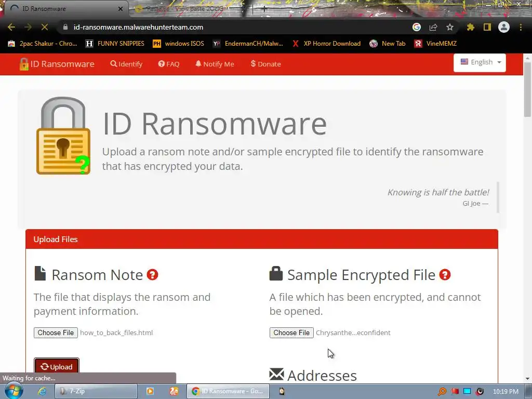The image size is (532, 399).
Task: Click the ID Ransomware navbar logo
Action: click(x=57, y=64)
